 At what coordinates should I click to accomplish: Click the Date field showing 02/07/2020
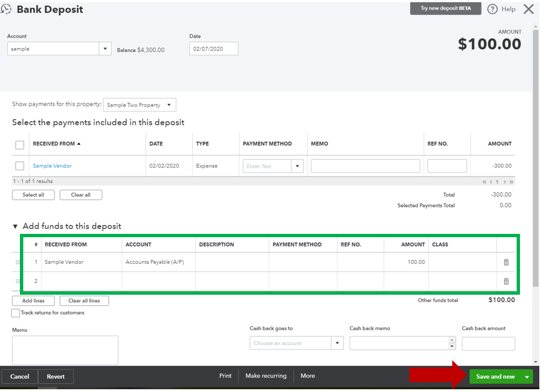click(214, 49)
